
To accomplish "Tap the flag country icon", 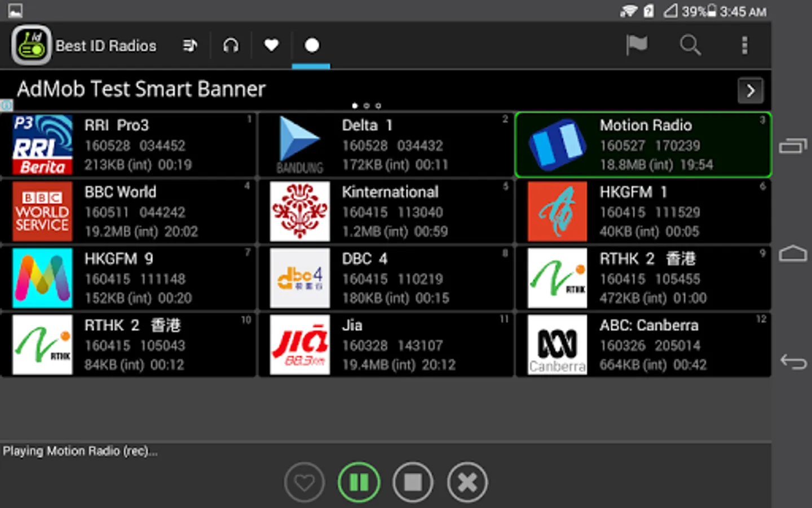I will pyautogui.click(x=637, y=45).
